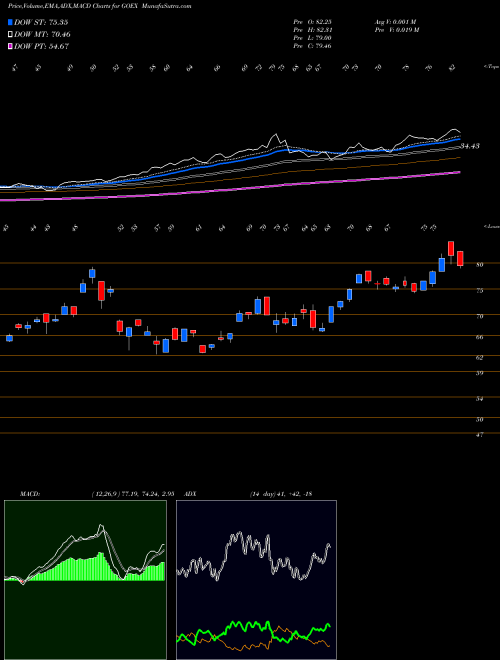
Task: Click the 'DOW ST: 75.33' legend text
Action: (x=41, y=22)
